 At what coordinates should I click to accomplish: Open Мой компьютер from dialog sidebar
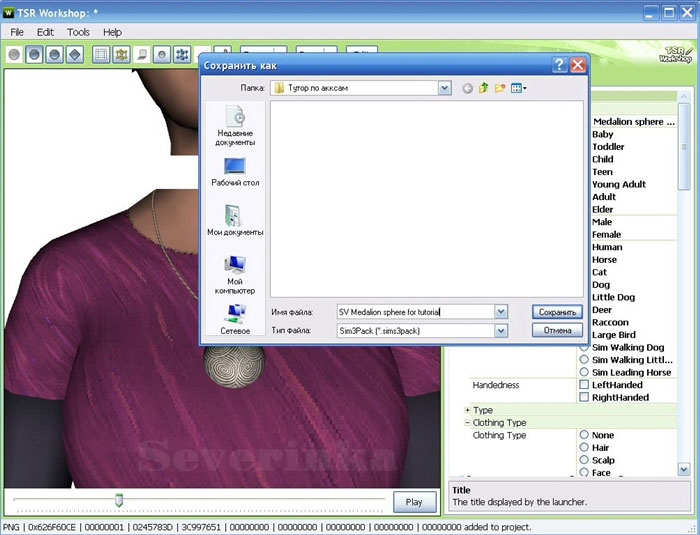pyautogui.click(x=235, y=273)
